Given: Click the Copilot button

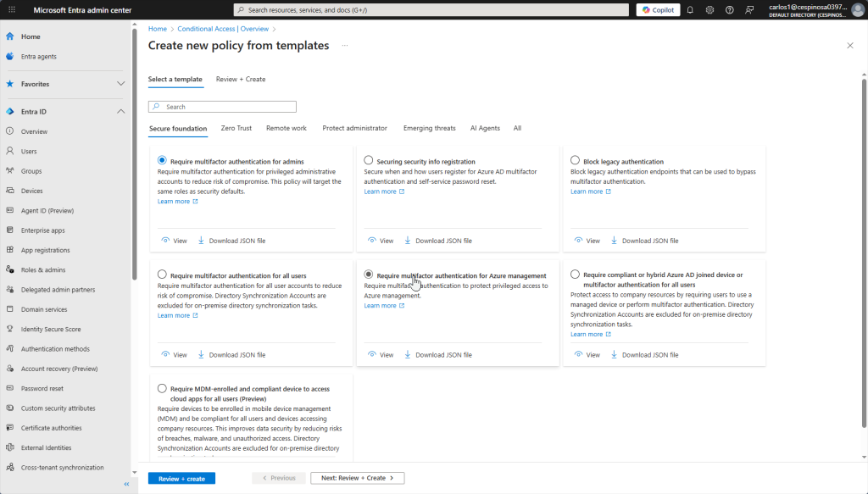Looking at the screenshot, I should coord(658,9).
